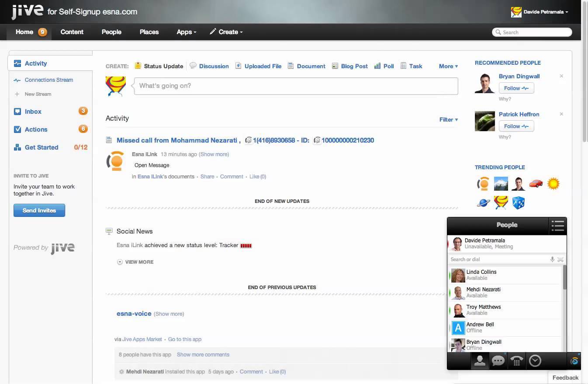
Task: Start a new Discussion
Action: (x=209, y=66)
